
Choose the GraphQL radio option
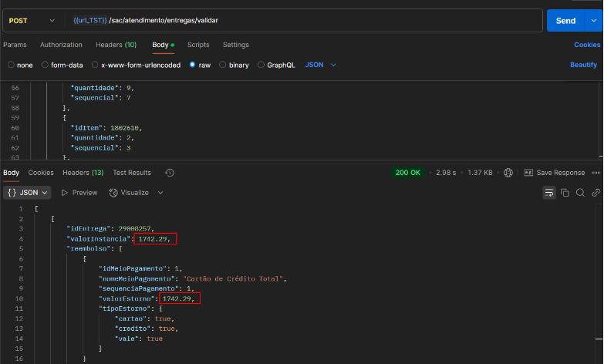[x=261, y=66]
